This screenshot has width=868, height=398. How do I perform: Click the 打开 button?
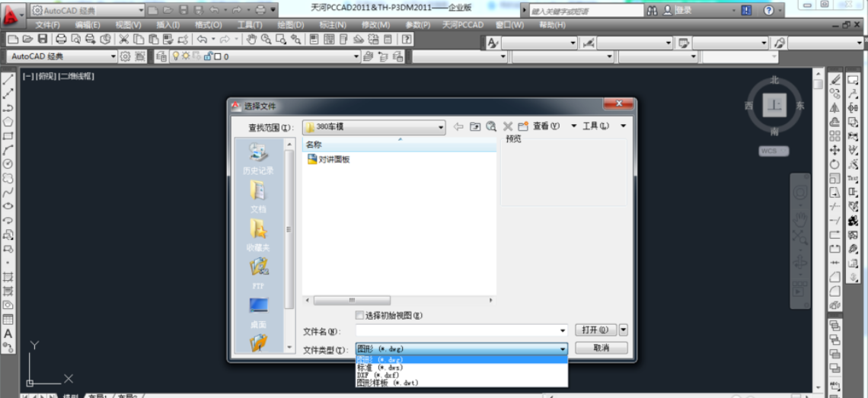pos(594,330)
